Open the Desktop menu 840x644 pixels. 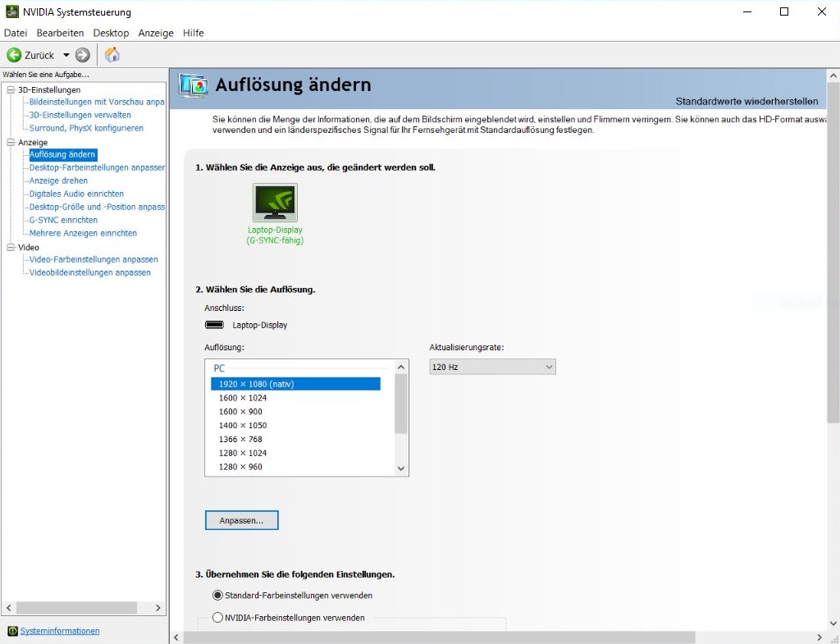tap(111, 33)
